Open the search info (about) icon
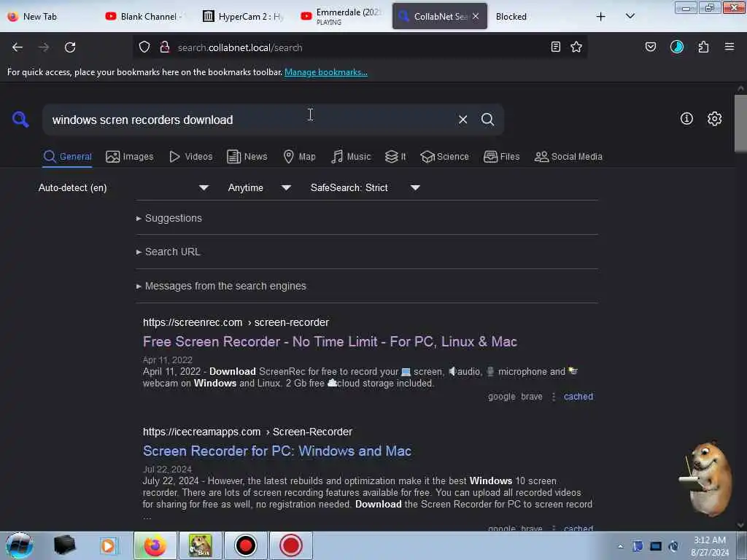The width and height of the screenshot is (747, 560). click(686, 119)
